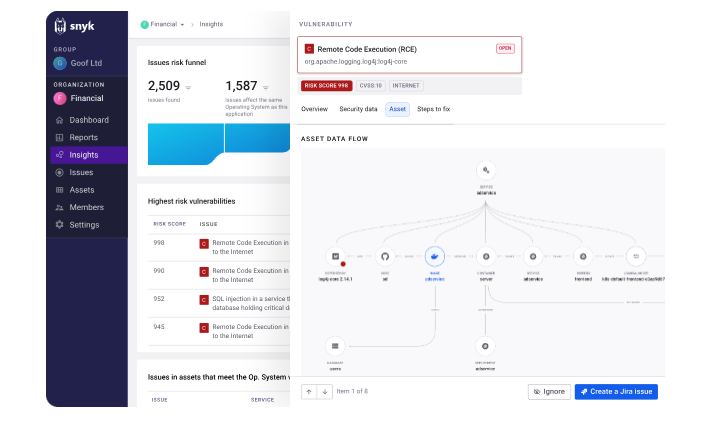Screen dimensions: 718x426
Task: Click the log4j-core 2.14.1 dependency node
Action: point(336,257)
